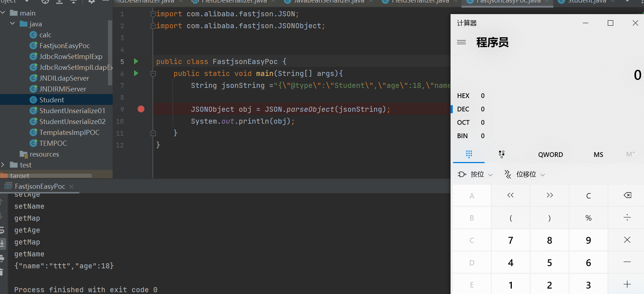
Task: Click the System.out.println(obj) code line
Action: coord(243,121)
